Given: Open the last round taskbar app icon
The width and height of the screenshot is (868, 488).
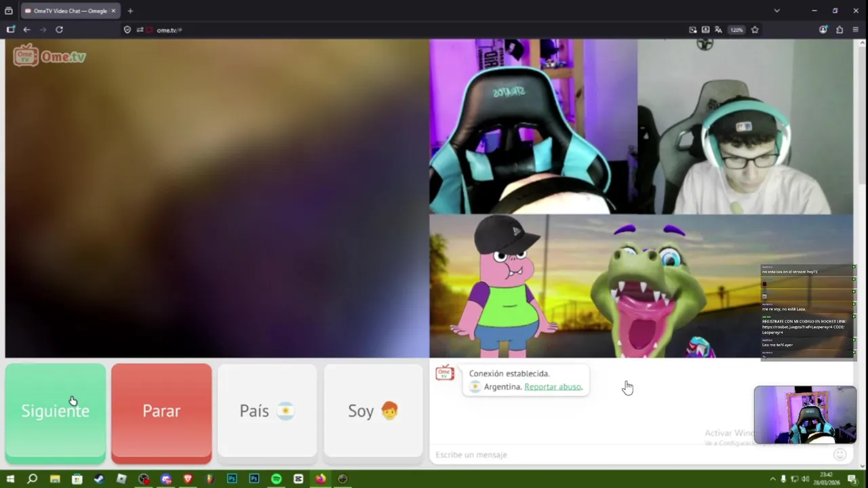Looking at the screenshot, I should [x=342, y=479].
